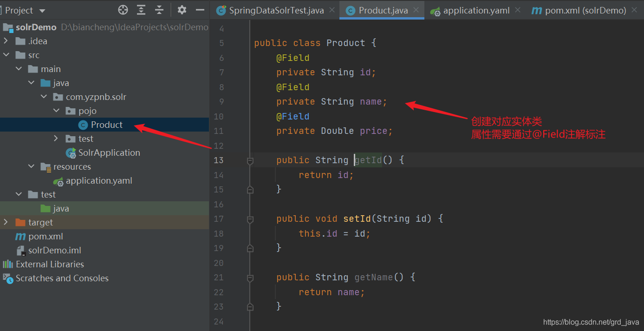
Task: Expand the .idea folder arrow
Action: pyautogui.click(x=6, y=41)
